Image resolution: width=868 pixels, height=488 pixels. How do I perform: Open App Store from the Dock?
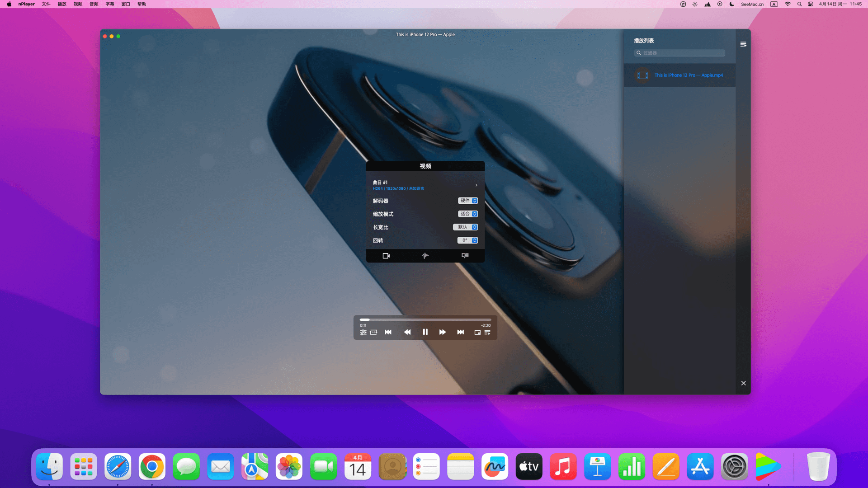point(700,466)
